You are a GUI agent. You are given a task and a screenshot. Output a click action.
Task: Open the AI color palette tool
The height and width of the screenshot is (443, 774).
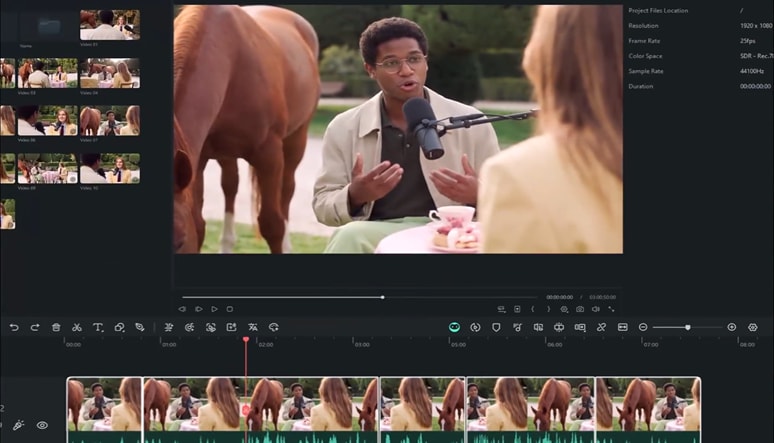click(274, 327)
